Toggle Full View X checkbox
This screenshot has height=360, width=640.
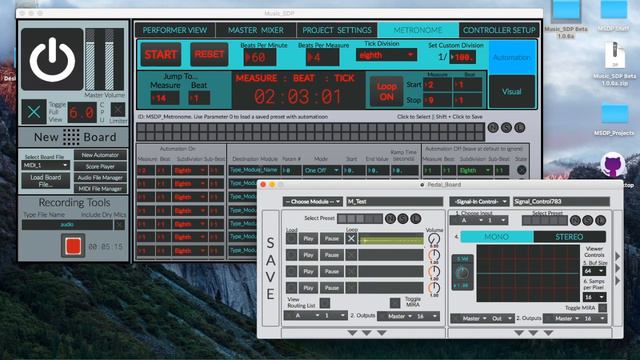point(34,111)
